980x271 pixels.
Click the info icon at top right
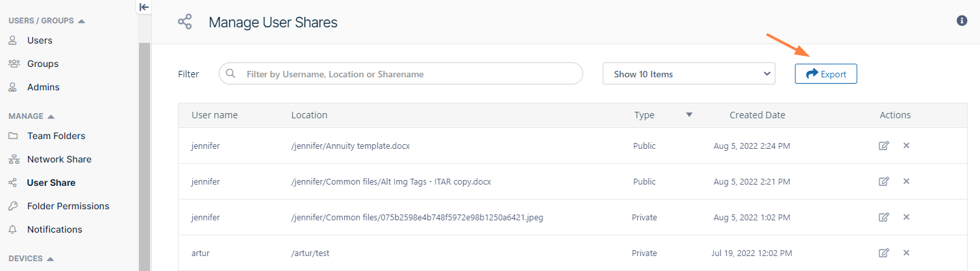[x=962, y=21]
